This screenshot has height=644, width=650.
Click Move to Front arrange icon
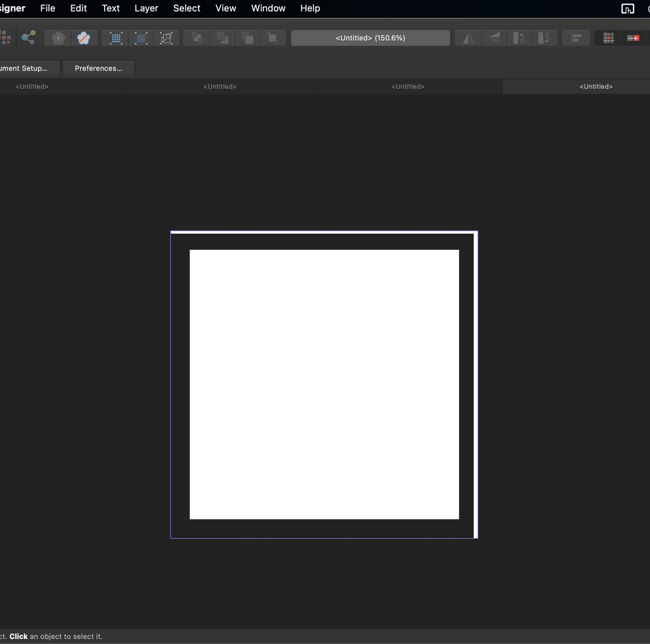(x=273, y=38)
